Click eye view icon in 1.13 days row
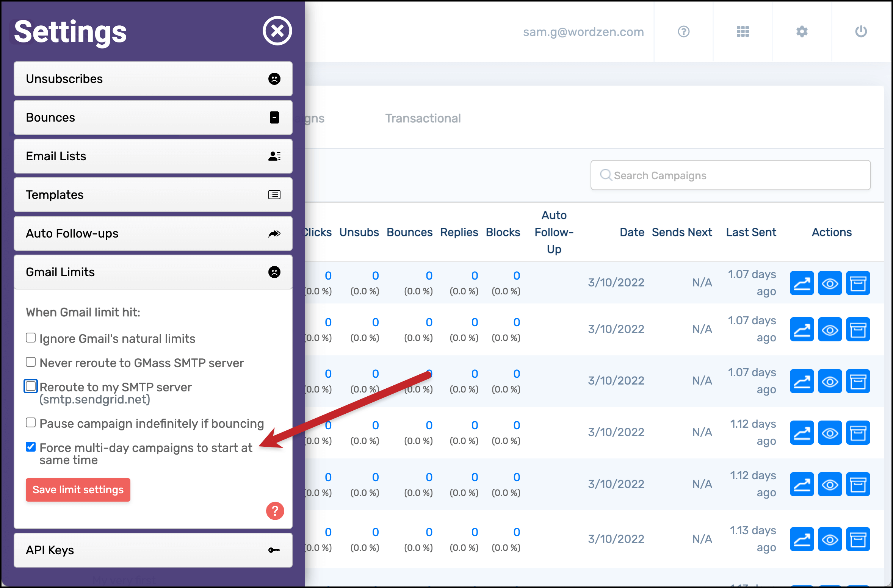 click(830, 539)
